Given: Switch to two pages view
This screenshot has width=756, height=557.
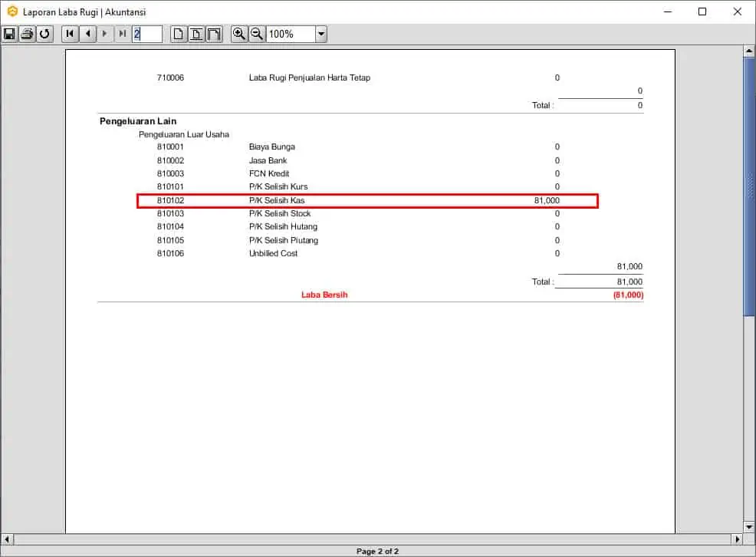Looking at the screenshot, I should pyautogui.click(x=214, y=34).
